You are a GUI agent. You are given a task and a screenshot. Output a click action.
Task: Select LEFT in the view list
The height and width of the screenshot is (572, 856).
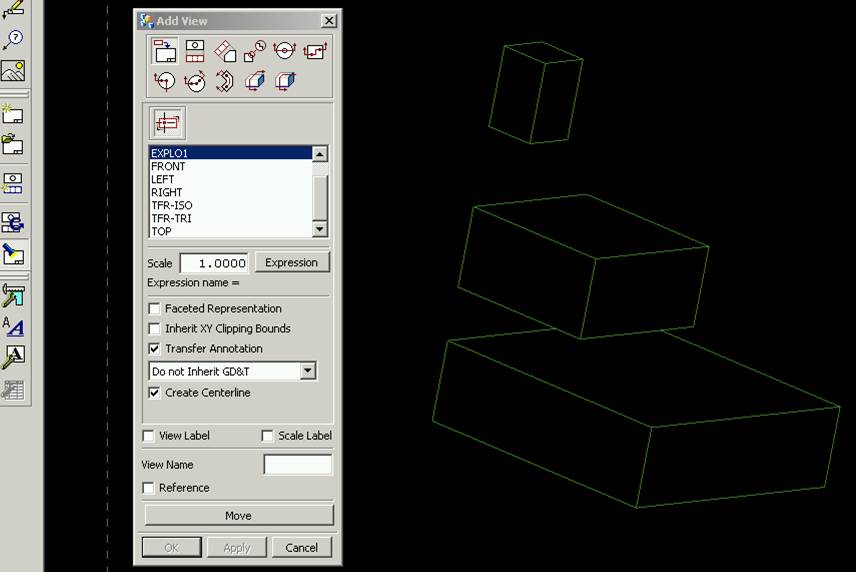(230, 180)
